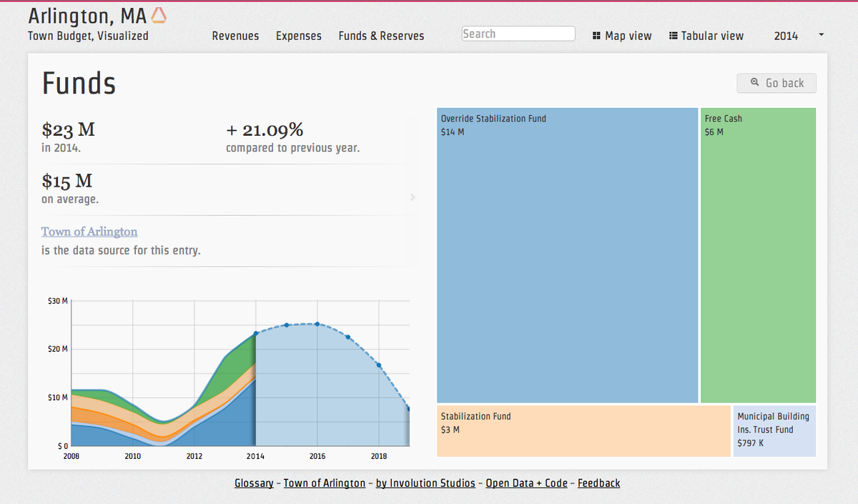Viewport: 858px width, 504px height.
Task: Open the Town of Arlington data source link
Action: tap(89, 232)
